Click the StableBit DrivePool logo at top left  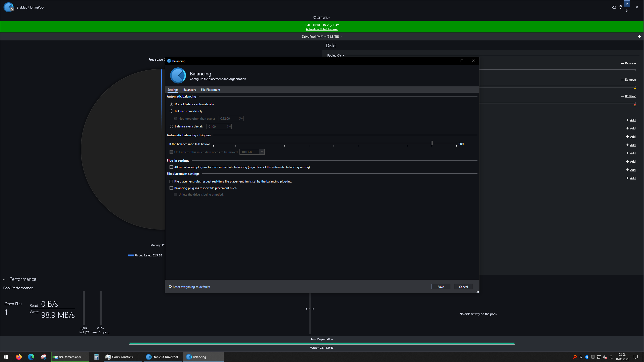(x=9, y=7)
